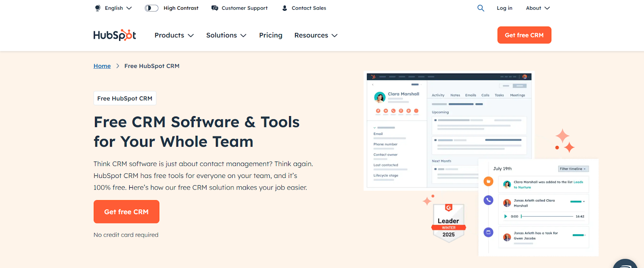Click the No credit card required text
Viewport: 644px width, 268px height.
click(x=126, y=235)
